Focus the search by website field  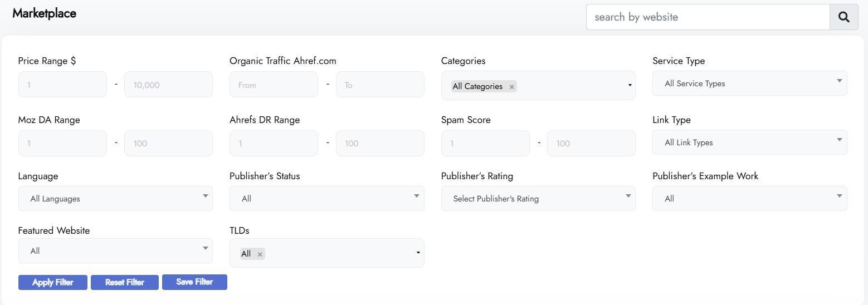[x=708, y=17]
